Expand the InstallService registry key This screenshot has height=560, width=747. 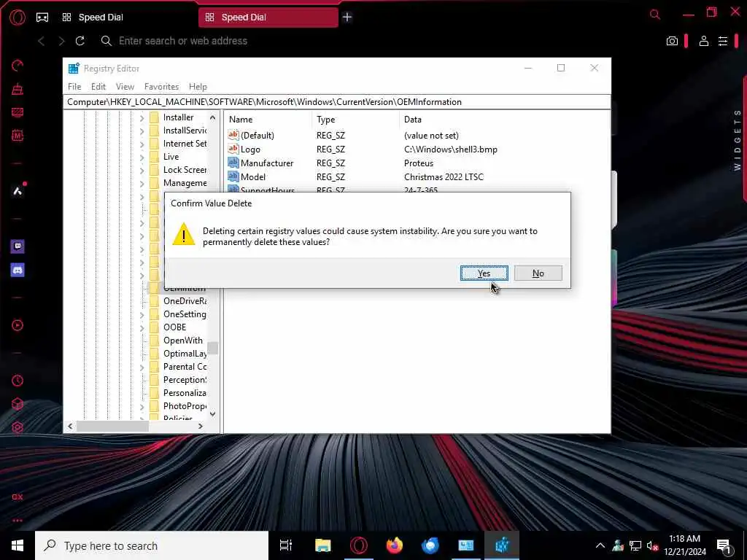(x=142, y=131)
